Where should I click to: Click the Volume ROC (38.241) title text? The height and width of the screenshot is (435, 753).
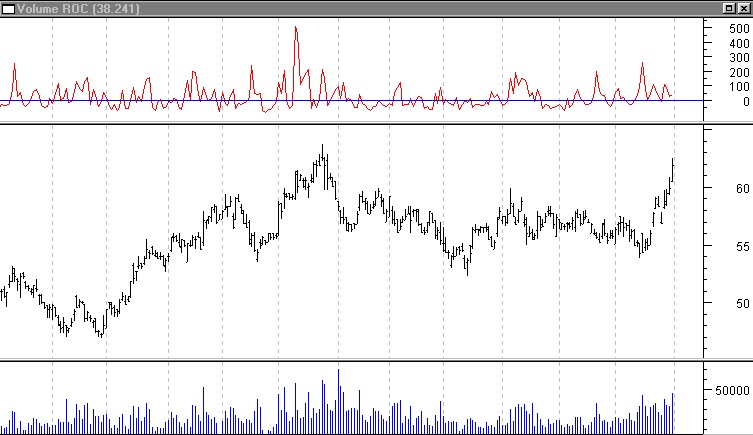(78, 9)
